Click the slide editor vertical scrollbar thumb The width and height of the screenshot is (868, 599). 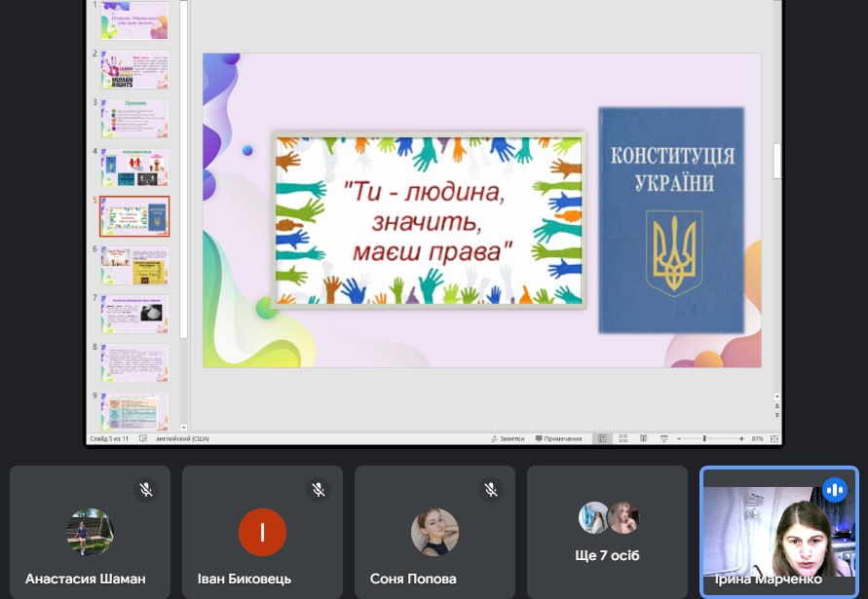click(x=776, y=161)
